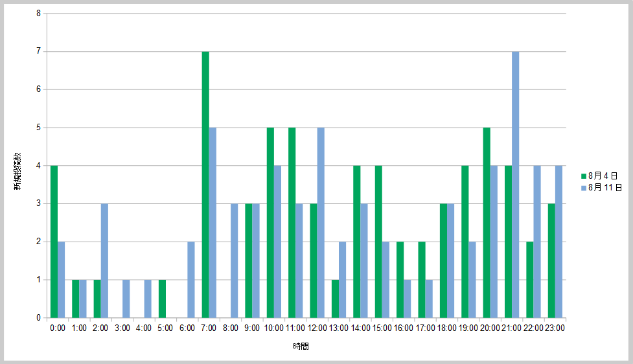The image size is (633, 364).
Task: Select the green bar at 0:00
Action: coord(54,242)
